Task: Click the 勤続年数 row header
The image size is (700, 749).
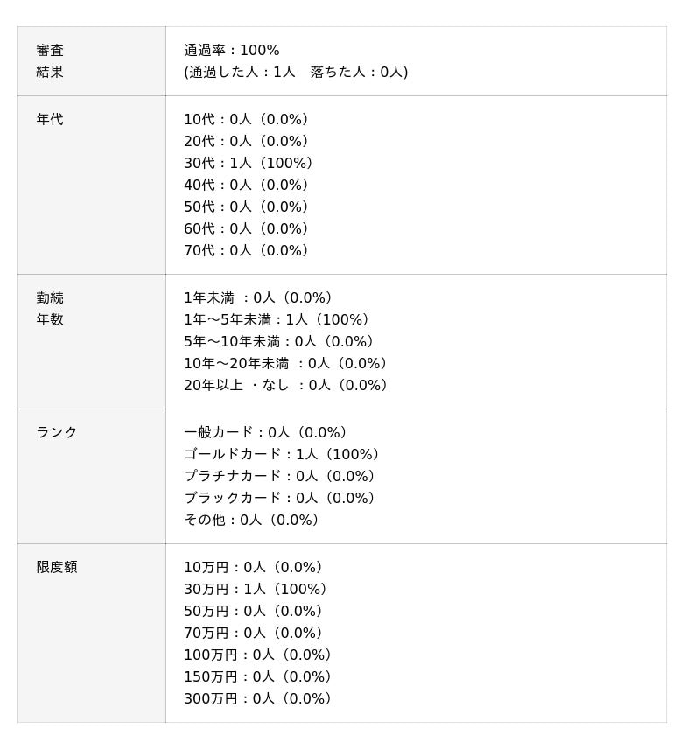Action: point(50,309)
